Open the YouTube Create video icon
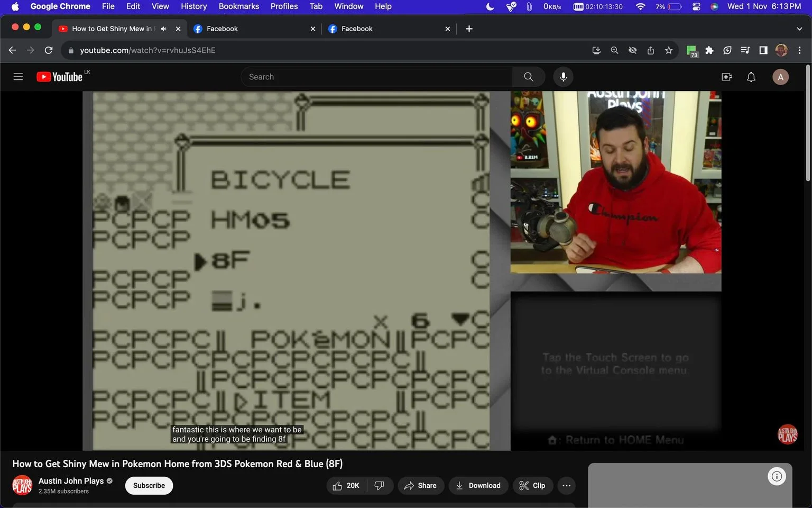812x508 pixels. [x=727, y=77]
